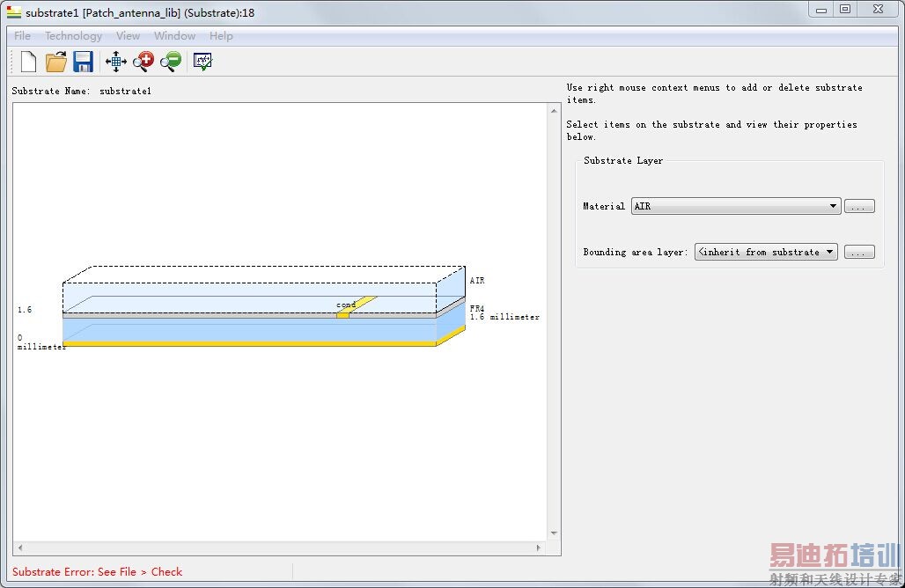
Task: Maximize the substrate window
Action: (845, 9)
